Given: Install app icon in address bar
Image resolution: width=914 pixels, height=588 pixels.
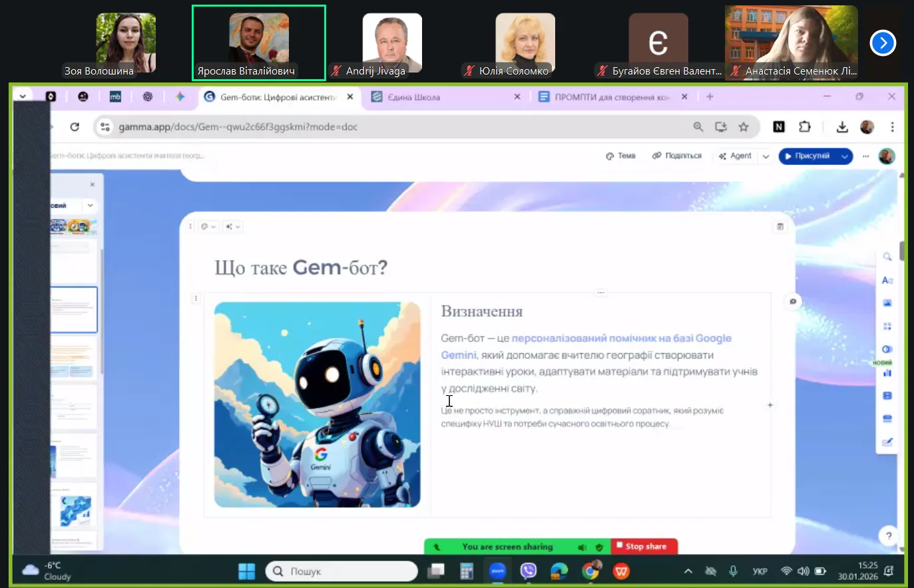Looking at the screenshot, I should pos(721,126).
